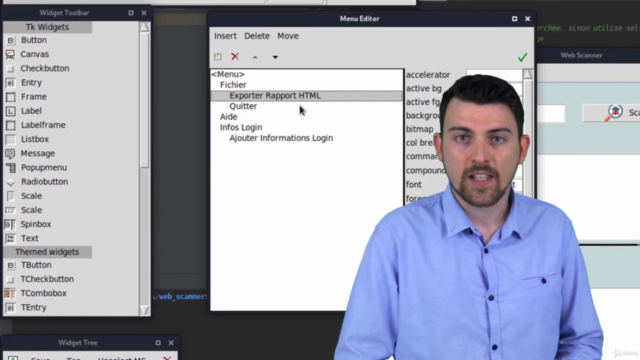
Task: Click the first Scale widget label
Action: point(31,196)
